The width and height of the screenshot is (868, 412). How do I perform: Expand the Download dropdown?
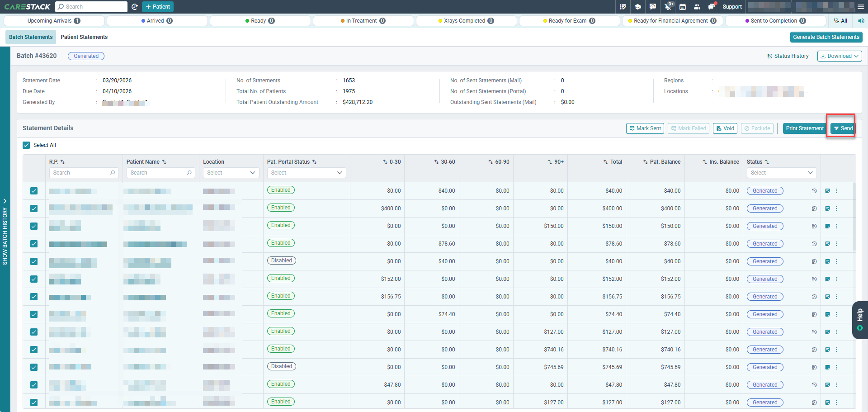click(840, 56)
